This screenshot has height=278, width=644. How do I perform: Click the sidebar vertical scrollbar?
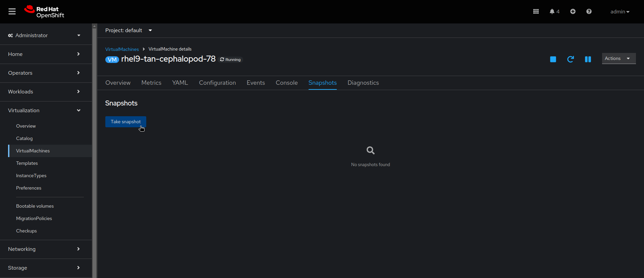pyautogui.click(x=95, y=151)
